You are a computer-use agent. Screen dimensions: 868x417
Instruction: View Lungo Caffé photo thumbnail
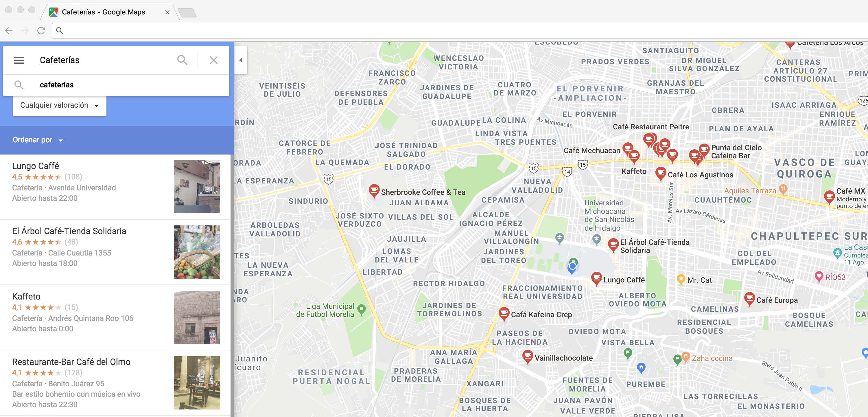point(197,187)
